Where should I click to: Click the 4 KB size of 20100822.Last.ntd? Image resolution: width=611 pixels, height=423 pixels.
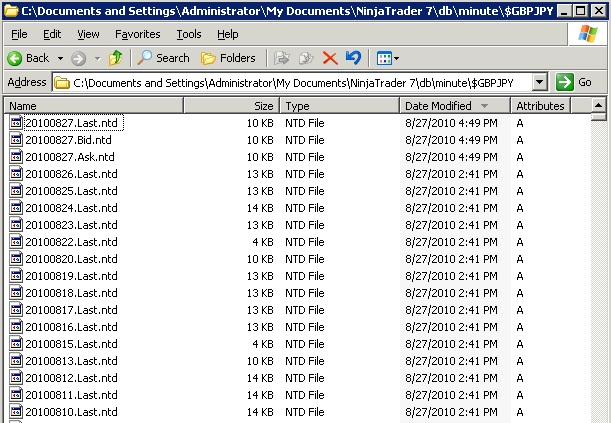(263, 242)
